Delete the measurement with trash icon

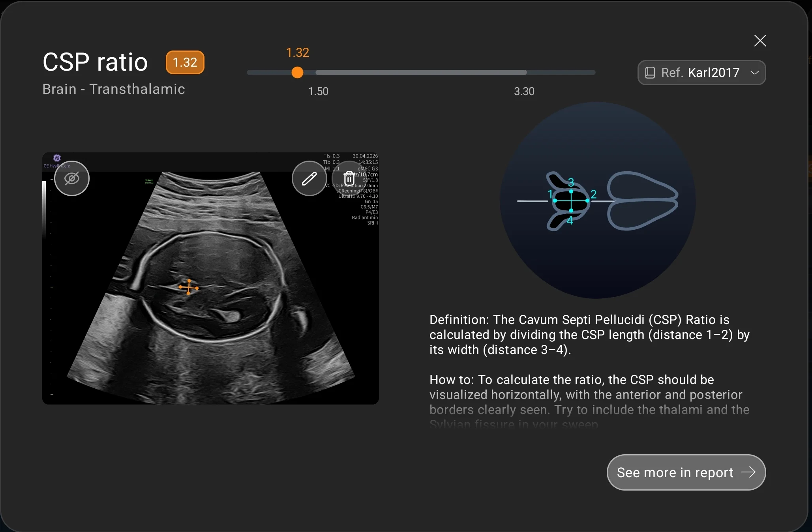[349, 178]
